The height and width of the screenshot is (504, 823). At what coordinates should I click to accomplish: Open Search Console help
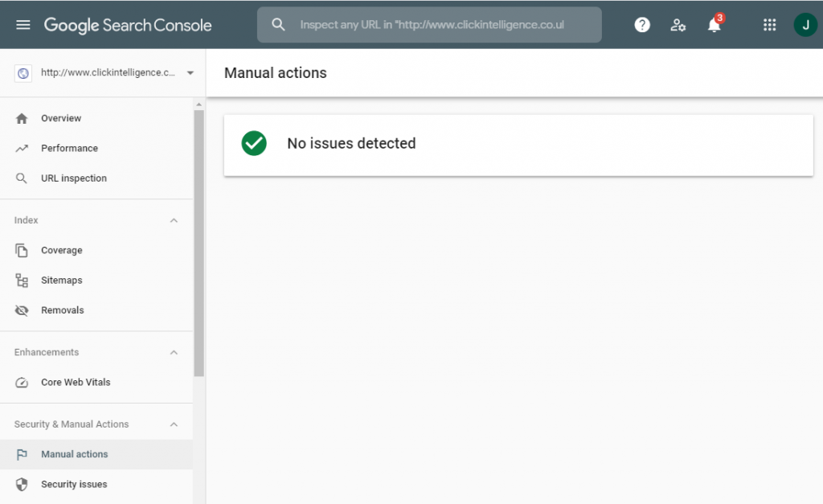[x=642, y=24]
